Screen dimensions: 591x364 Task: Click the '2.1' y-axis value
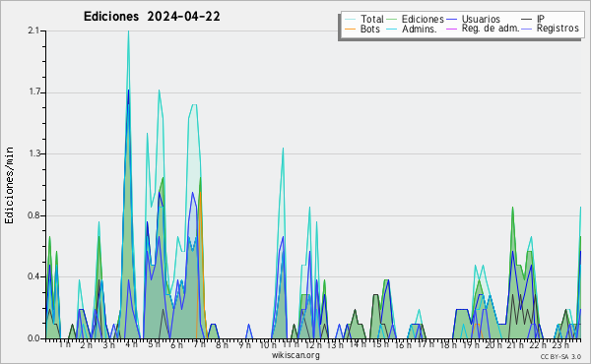33,30
